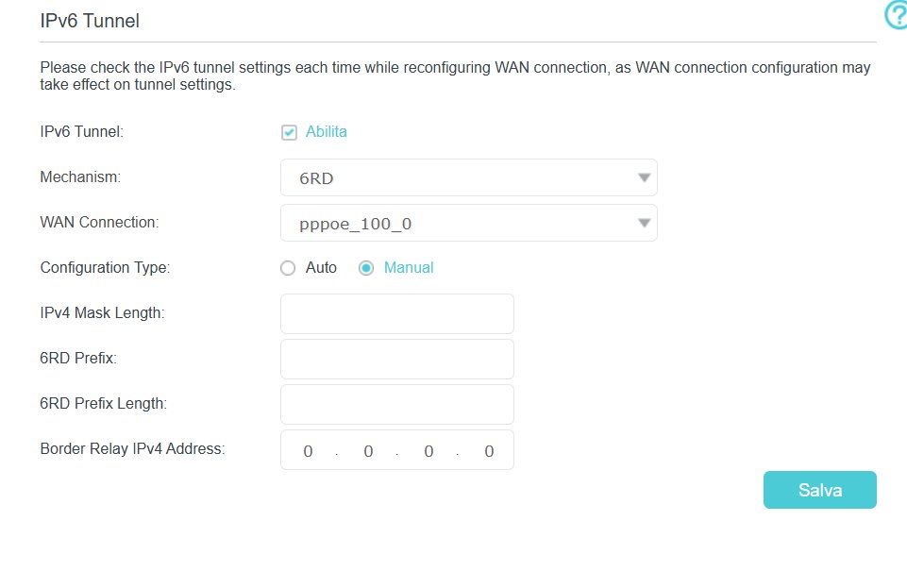Focus the 6RD Prefix Length field

pos(396,404)
